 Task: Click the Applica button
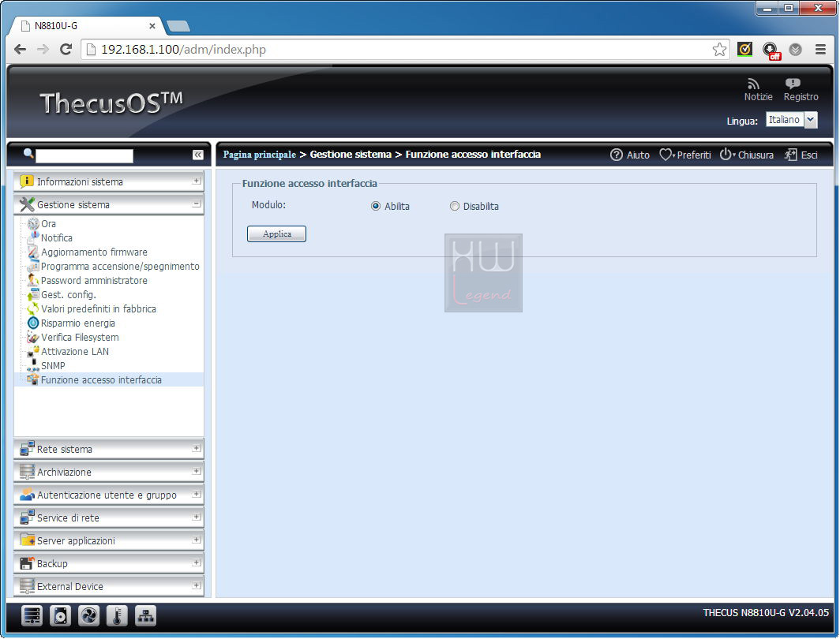(276, 234)
